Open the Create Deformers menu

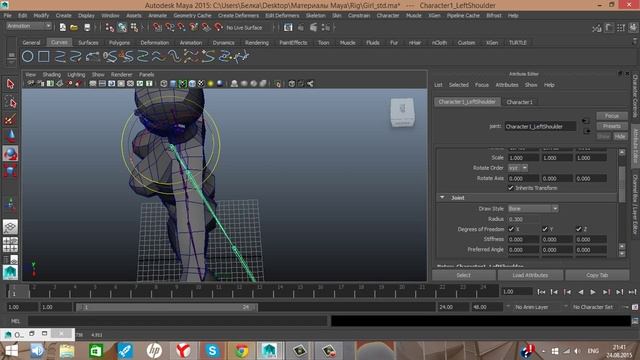[x=238, y=16]
